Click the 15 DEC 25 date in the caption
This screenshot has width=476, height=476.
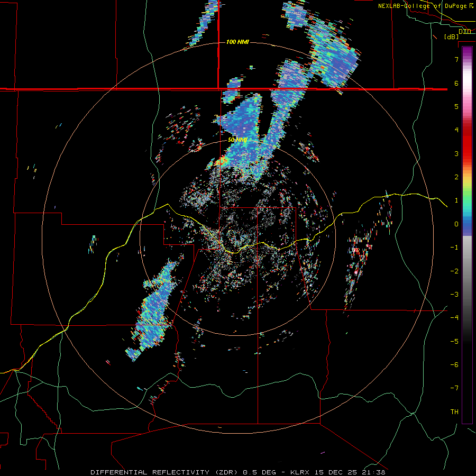click(x=336, y=472)
